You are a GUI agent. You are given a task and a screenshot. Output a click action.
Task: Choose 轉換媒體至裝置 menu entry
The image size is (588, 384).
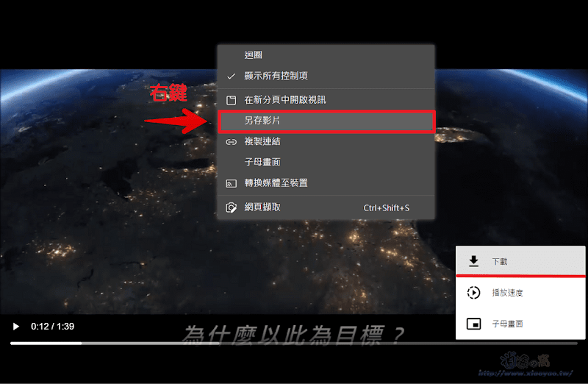(326, 183)
